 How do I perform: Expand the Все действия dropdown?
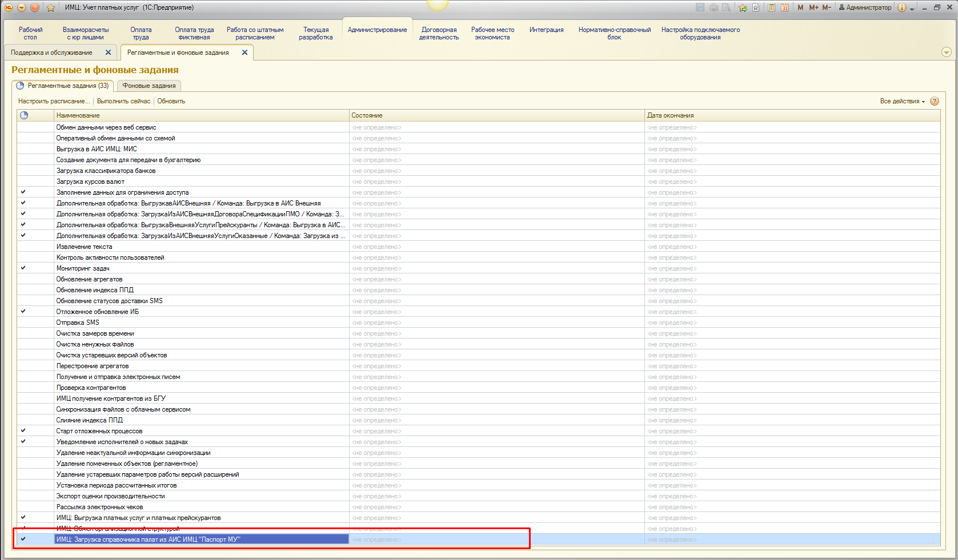click(902, 101)
